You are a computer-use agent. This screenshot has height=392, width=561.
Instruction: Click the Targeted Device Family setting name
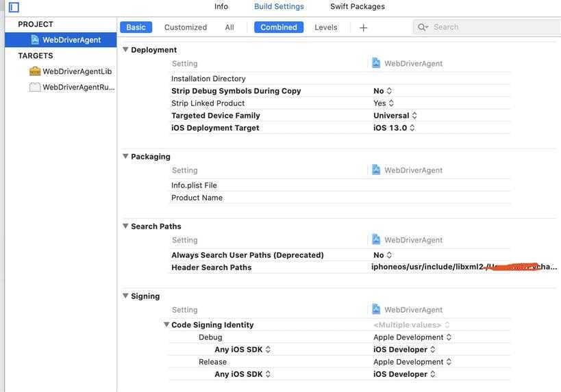[215, 116]
